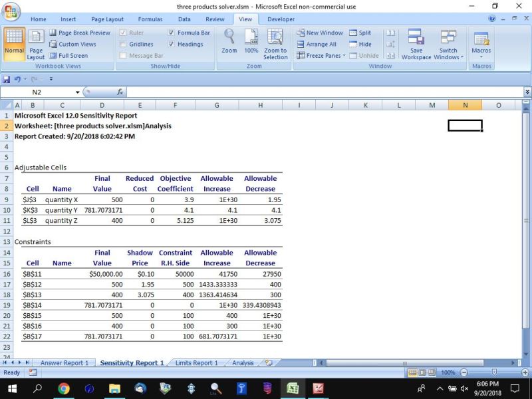532x399 pixels.
Task: Open the Developer ribbon tab
Action: (281, 19)
